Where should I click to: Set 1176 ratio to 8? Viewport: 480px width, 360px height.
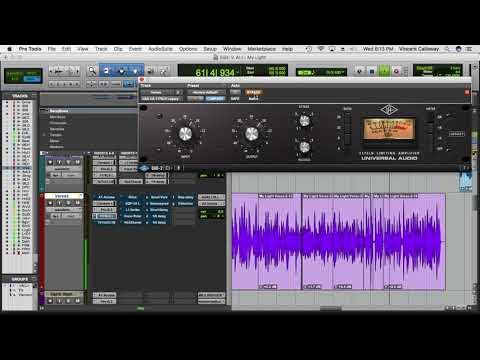point(339,138)
